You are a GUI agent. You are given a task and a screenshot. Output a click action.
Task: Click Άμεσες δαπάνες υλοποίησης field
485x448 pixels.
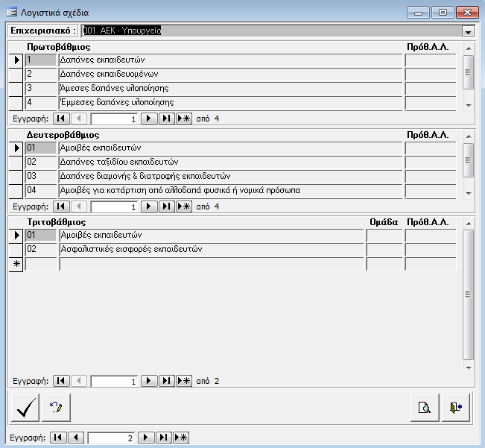(x=229, y=89)
